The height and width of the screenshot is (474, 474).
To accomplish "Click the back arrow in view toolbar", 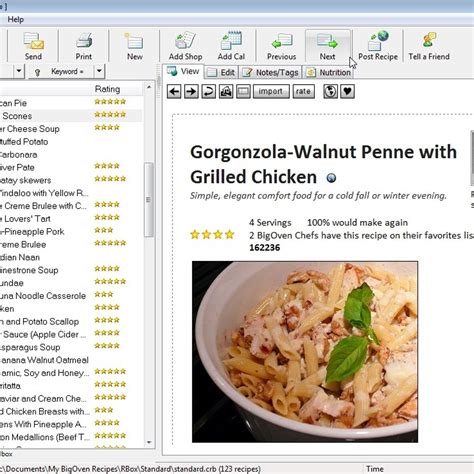I will (x=174, y=91).
